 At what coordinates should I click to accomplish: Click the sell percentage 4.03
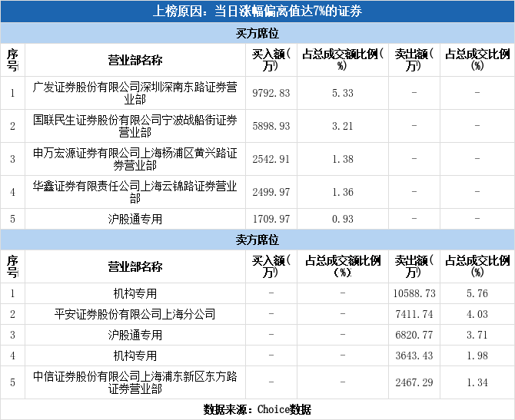pyautogui.click(x=477, y=314)
